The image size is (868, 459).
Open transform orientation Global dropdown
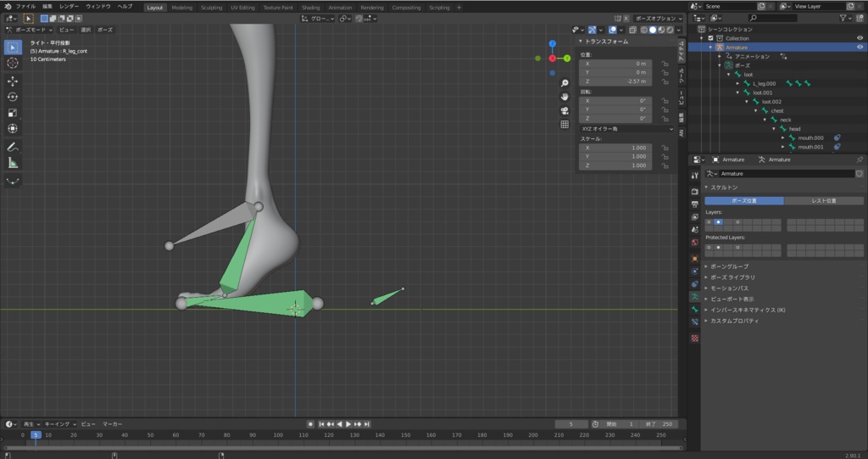pyautogui.click(x=317, y=19)
